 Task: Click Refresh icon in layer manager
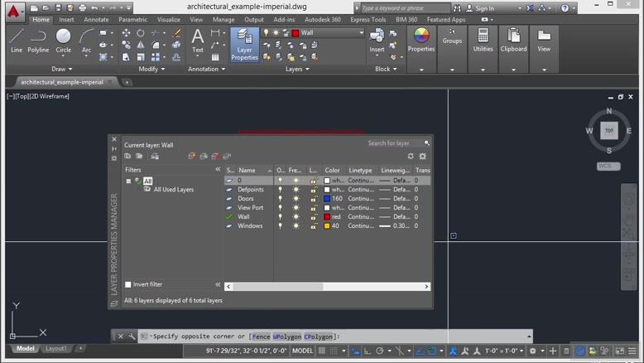[x=411, y=156]
